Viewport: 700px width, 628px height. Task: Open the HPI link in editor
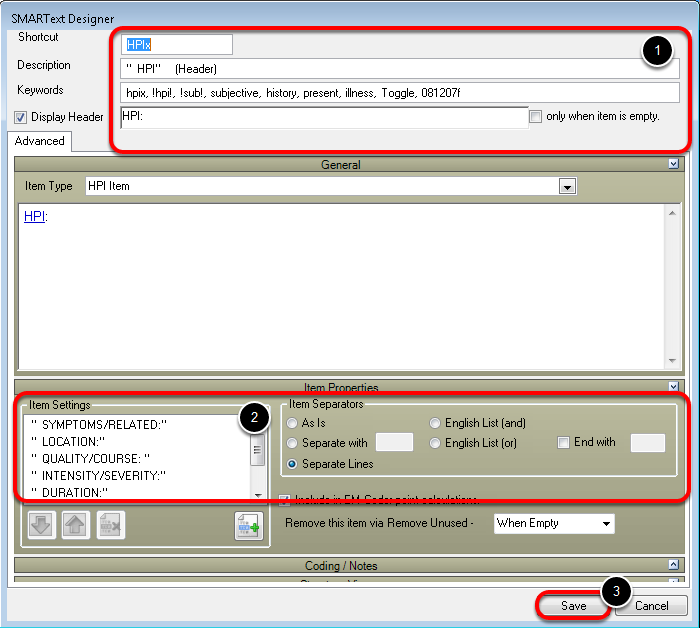tap(34, 216)
